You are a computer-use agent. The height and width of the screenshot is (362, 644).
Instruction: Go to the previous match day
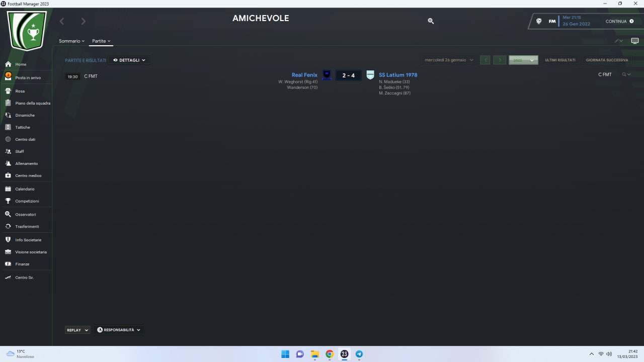pos(486,60)
